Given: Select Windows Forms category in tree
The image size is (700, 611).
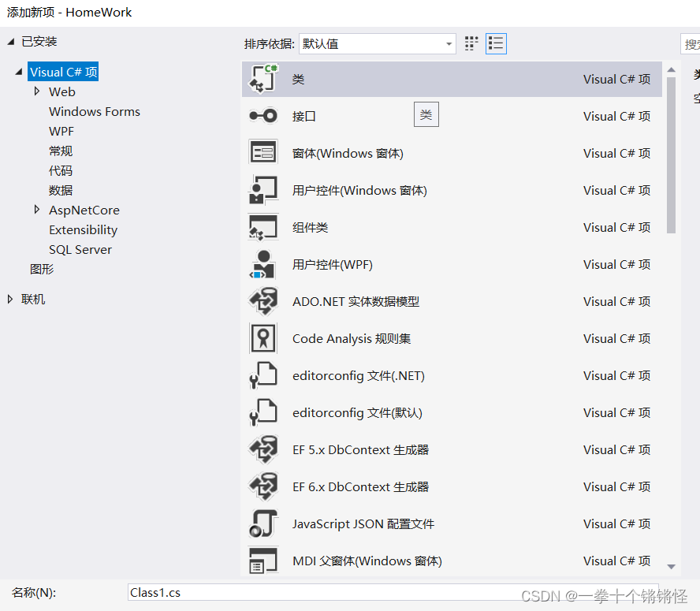Looking at the screenshot, I should tap(94, 111).
